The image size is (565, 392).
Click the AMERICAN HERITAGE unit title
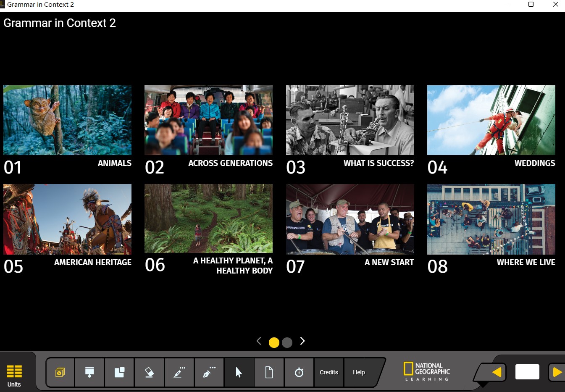(92, 262)
